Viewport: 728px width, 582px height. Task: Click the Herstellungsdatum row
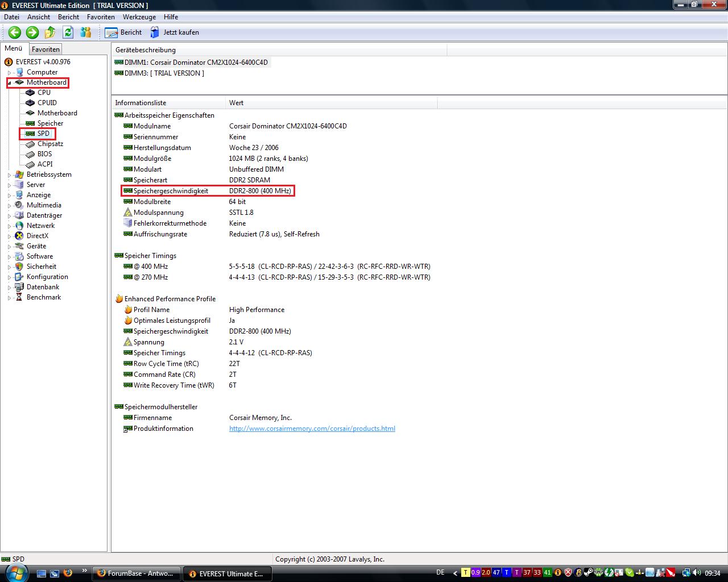pyautogui.click(x=201, y=148)
